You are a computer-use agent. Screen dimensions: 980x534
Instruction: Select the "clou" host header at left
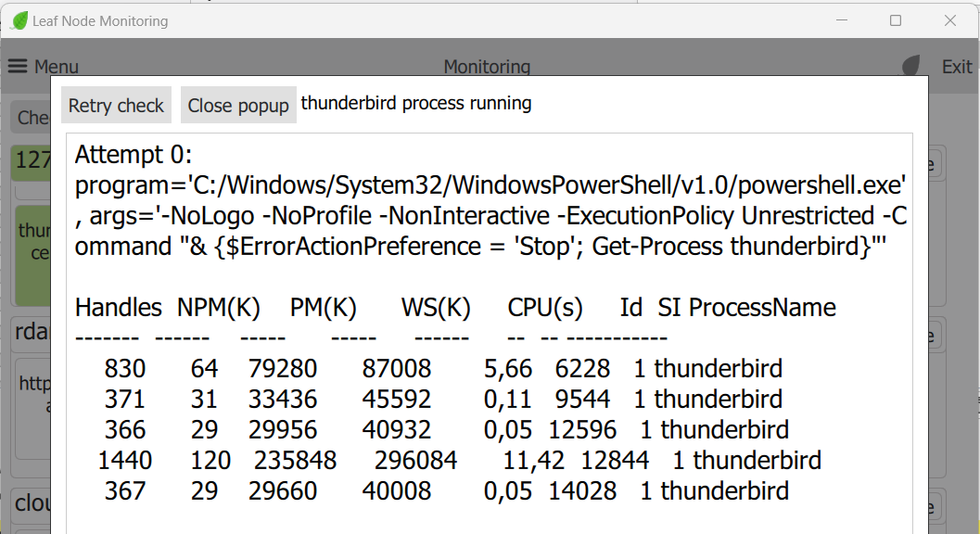tap(32, 503)
